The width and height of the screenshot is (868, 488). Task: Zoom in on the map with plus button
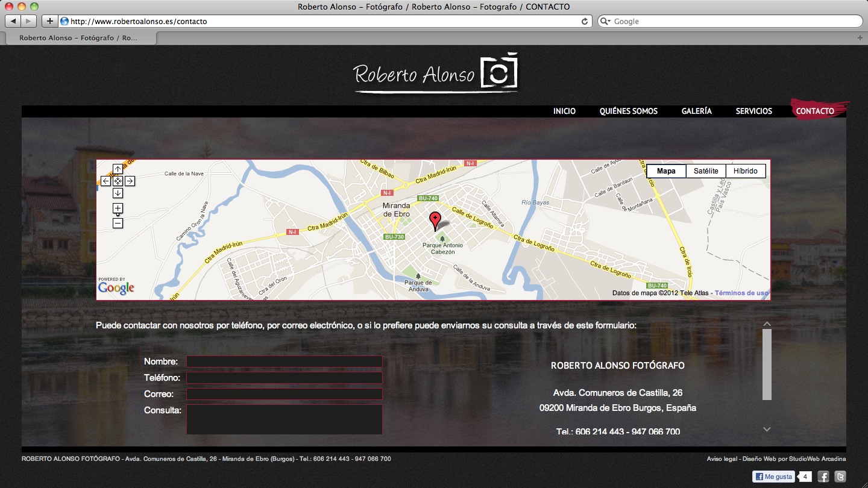click(x=118, y=208)
